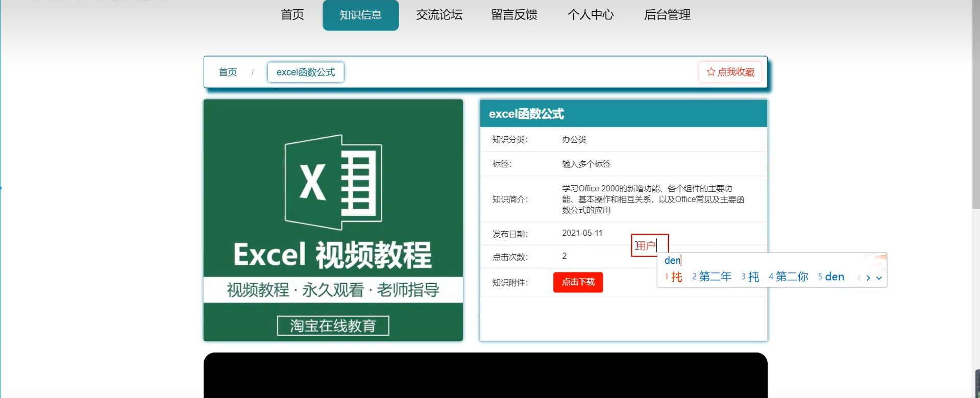
Task: Click the 知识附件 label
Action: tap(510, 283)
